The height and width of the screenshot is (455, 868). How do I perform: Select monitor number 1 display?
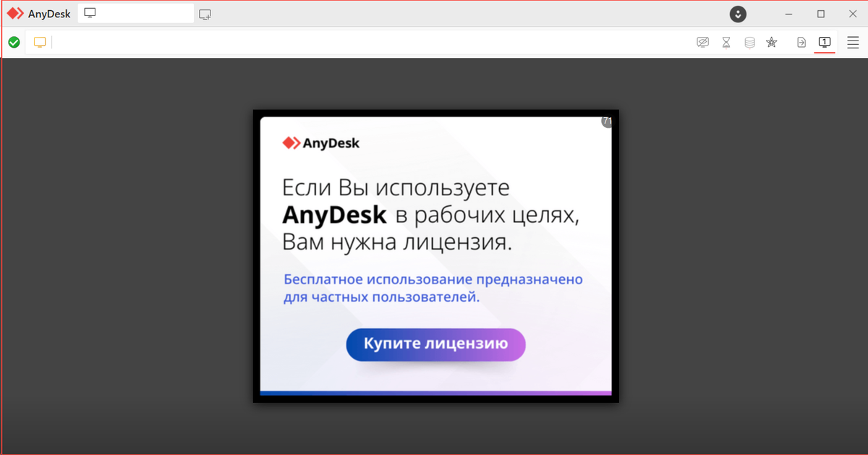point(824,43)
